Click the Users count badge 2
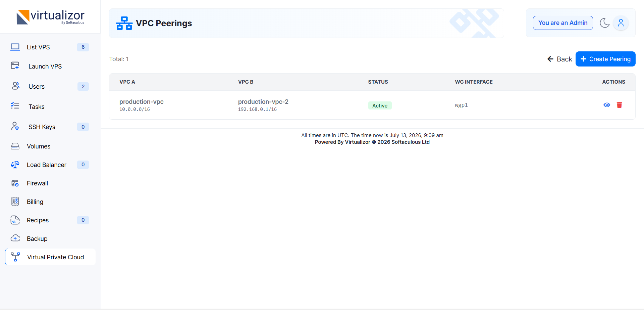This screenshot has width=644, height=310. pyautogui.click(x=83, y=86)
